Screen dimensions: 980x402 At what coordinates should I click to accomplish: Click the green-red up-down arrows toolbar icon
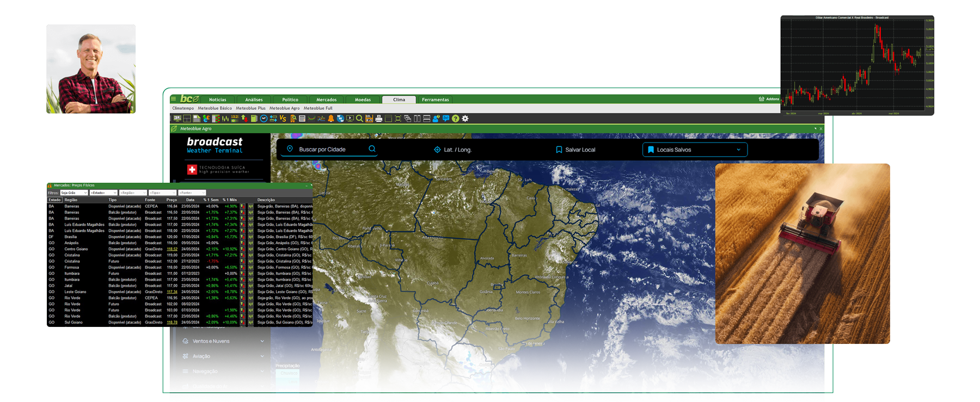[x=244, y=119]
